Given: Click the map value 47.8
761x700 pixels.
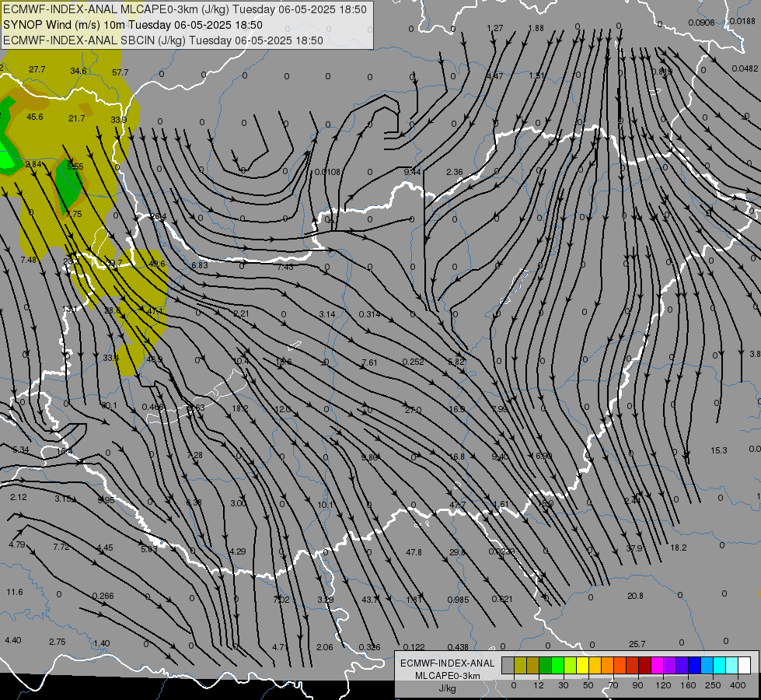Looking at the screenshot, I should pyautogui.click(x=414, y=552).
